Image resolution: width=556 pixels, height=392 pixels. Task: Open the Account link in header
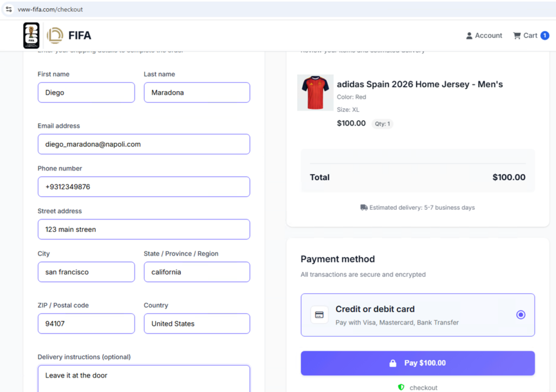pyautogui.click(x=488, y=36)
